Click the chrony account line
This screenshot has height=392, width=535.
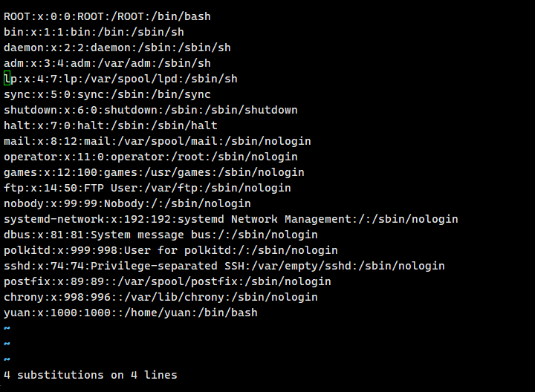pos(160,297)
